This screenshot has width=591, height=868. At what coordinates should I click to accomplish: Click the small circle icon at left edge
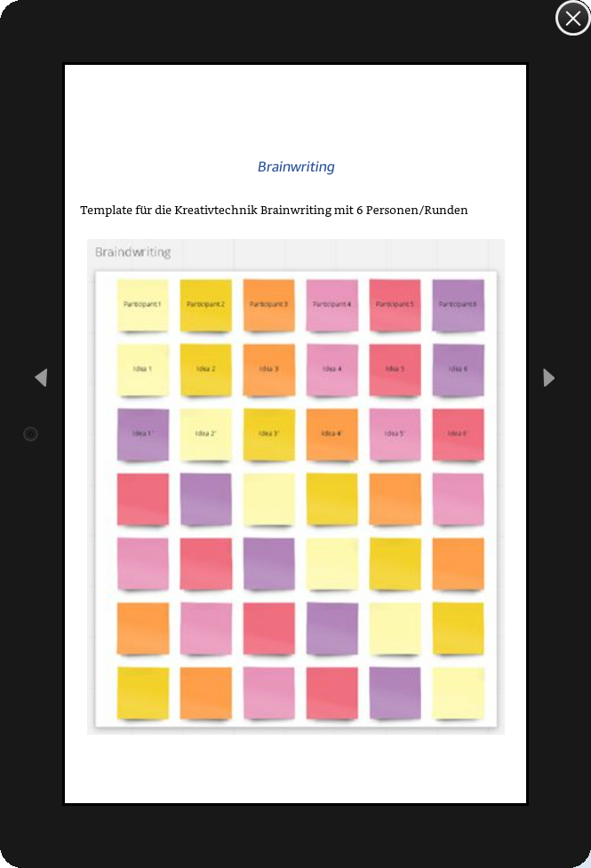pos(30,434)
